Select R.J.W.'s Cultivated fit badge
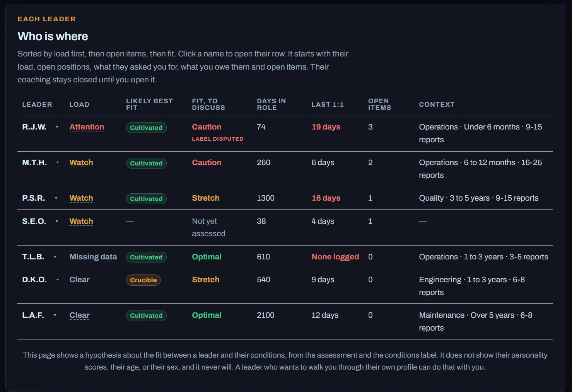The width and height of the screenshot is (572, 392). tap(146, 128)
